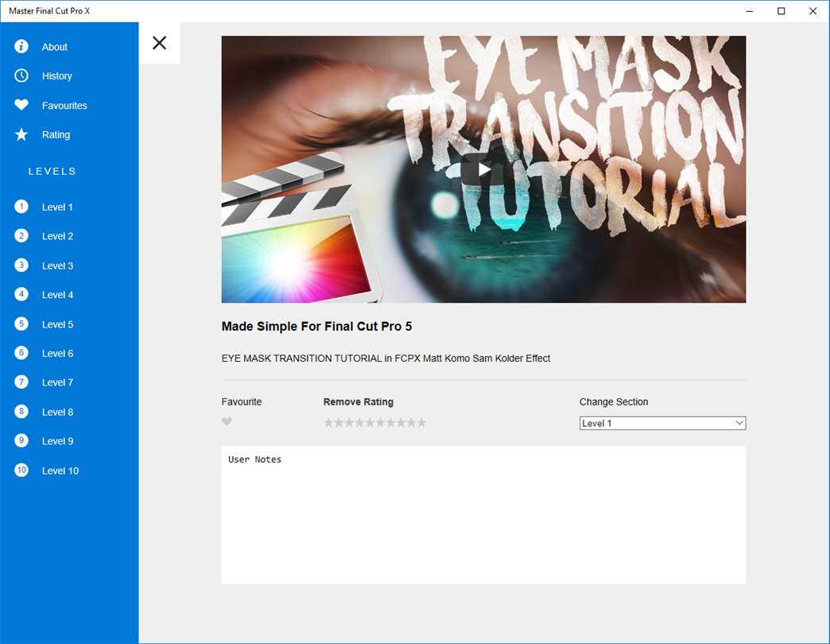Toggle the Favourite heart for this video
Screen dimensions: 830x644
click(x=227, y=421)
